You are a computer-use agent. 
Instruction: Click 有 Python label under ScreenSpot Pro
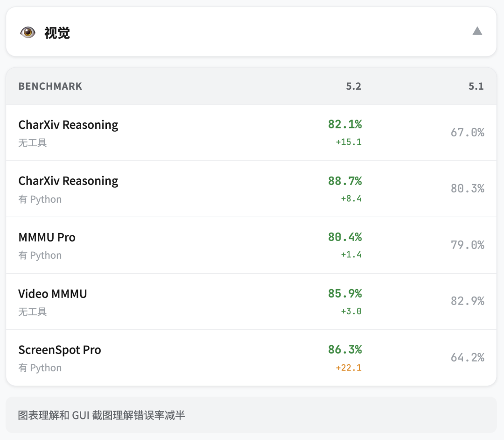pos(40,368)
